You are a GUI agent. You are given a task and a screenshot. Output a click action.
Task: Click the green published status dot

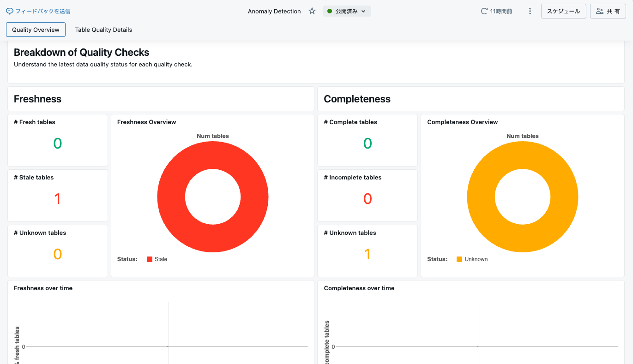tap(330, 11)
